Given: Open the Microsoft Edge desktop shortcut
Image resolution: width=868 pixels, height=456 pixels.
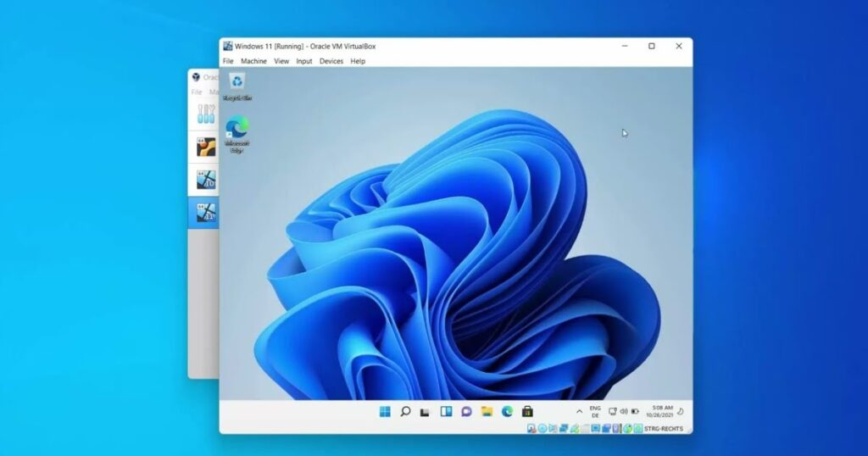Looking at the screenshot, I should [x=237, y=129].
